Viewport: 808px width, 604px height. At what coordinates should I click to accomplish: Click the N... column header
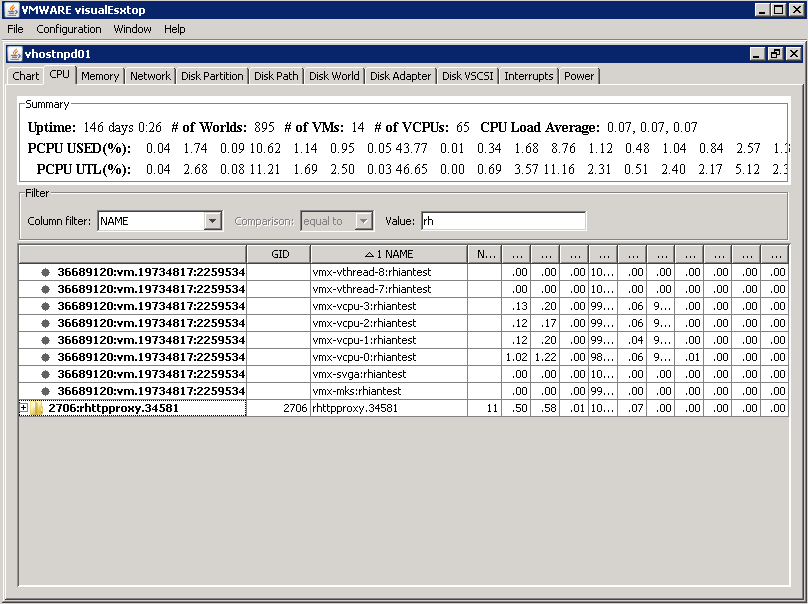(x=485, y=254)
